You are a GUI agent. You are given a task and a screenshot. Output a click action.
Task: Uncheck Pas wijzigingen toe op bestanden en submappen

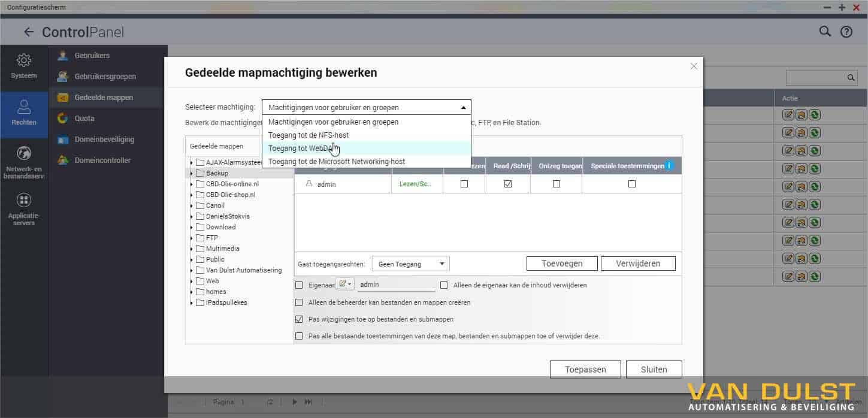299,319
